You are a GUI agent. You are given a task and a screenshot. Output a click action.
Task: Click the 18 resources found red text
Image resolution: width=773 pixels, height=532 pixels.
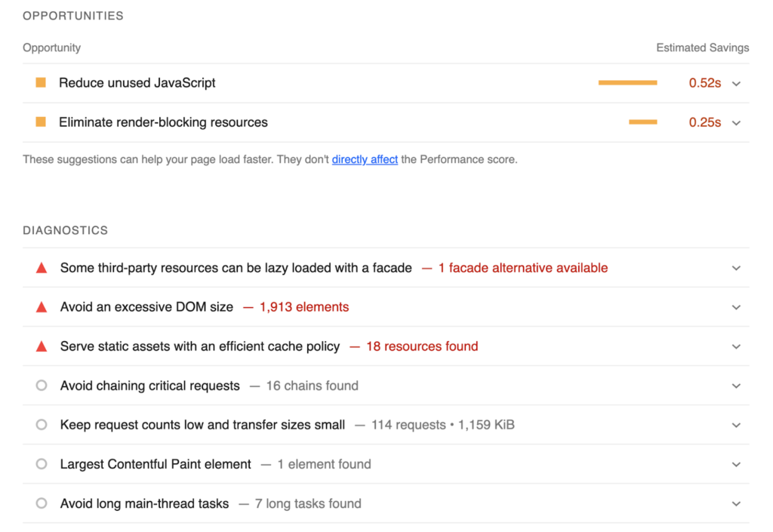(x=422, y=346)
